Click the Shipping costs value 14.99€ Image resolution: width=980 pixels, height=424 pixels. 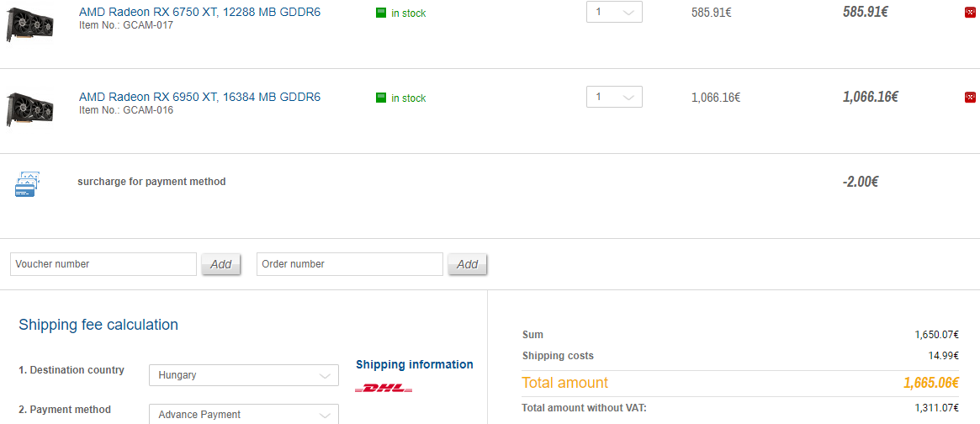point(943,356)
